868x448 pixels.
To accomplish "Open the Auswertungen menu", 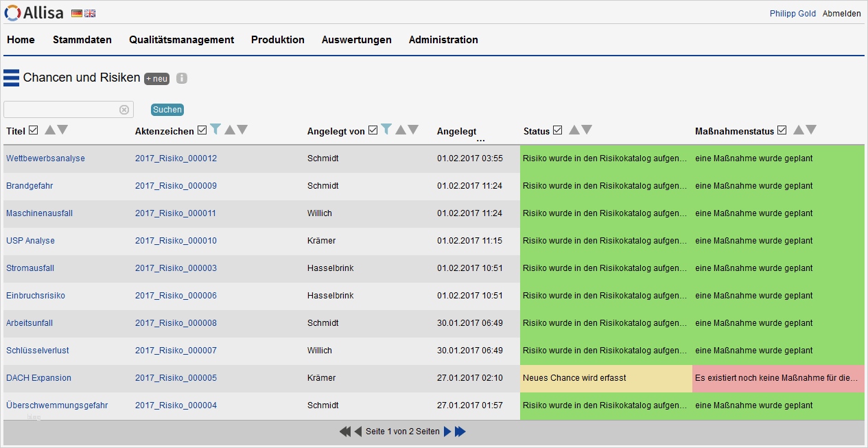I will click(x=356, y=40).
